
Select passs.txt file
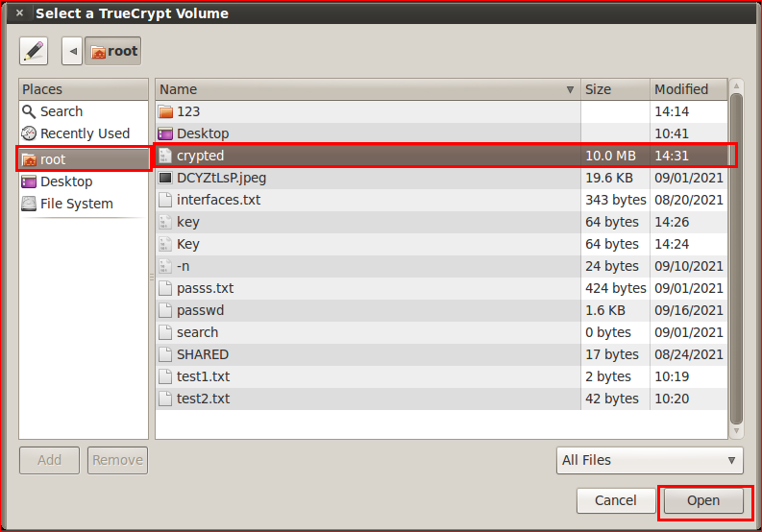441,288
